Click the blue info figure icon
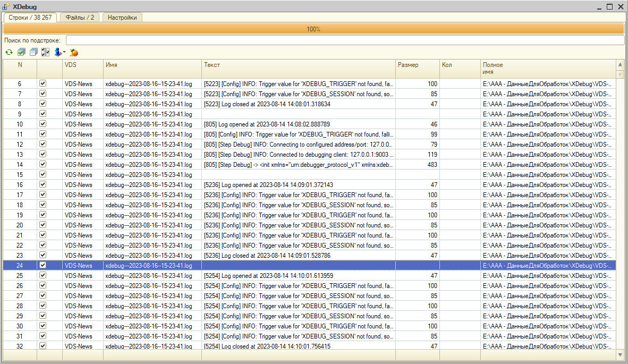 coord(58,52)
